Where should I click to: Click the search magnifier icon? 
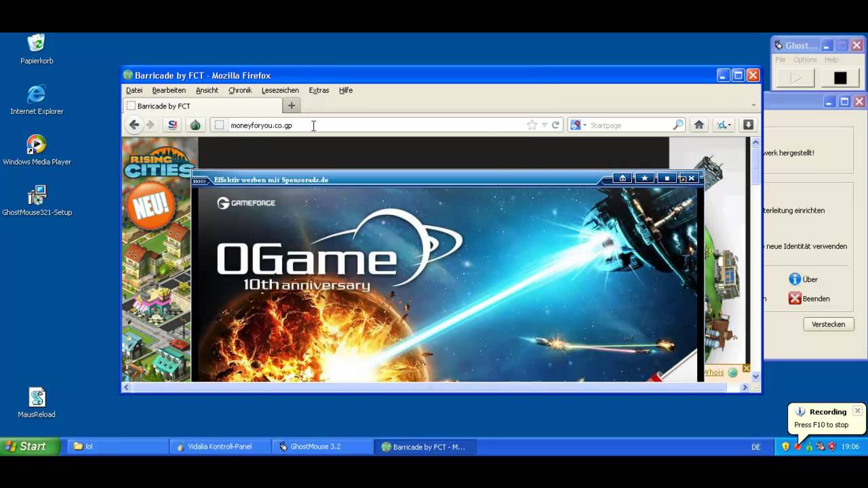point(678,125)
